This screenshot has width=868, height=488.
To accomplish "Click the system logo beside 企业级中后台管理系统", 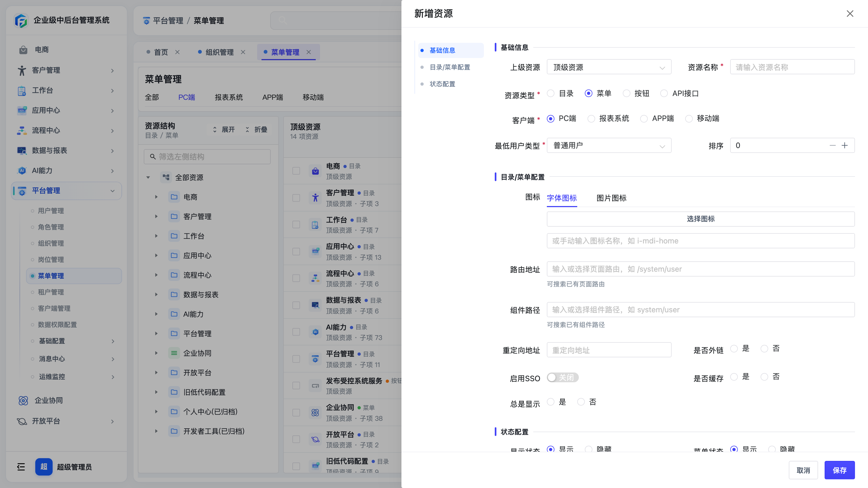I will (21, 21).
